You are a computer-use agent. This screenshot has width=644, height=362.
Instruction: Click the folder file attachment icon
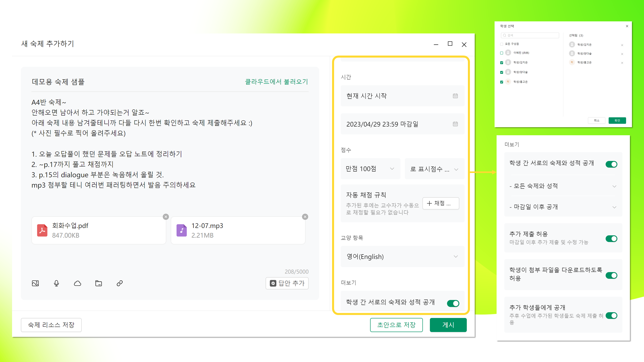pos(99,283)
